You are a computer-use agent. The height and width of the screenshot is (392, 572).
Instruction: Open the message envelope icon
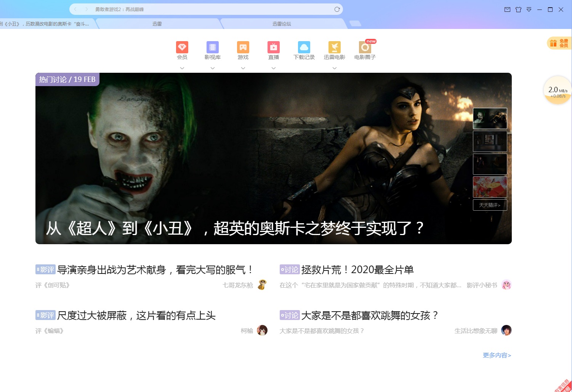[x=507, y=10]
